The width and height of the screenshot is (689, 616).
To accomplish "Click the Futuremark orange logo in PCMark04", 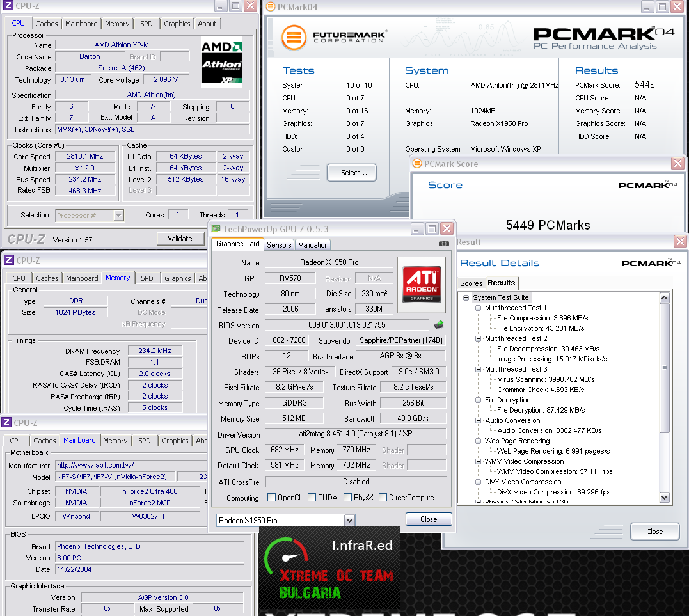I will [x=294, y=37].
